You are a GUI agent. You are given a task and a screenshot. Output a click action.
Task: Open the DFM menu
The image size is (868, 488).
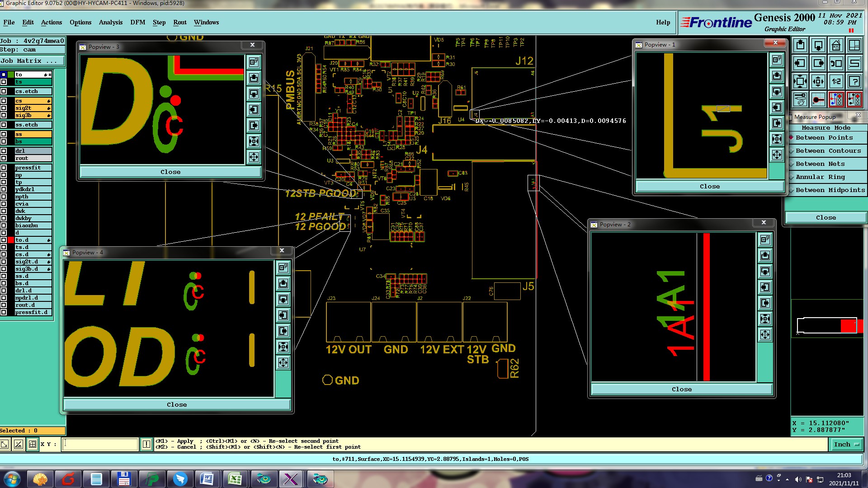137,22
